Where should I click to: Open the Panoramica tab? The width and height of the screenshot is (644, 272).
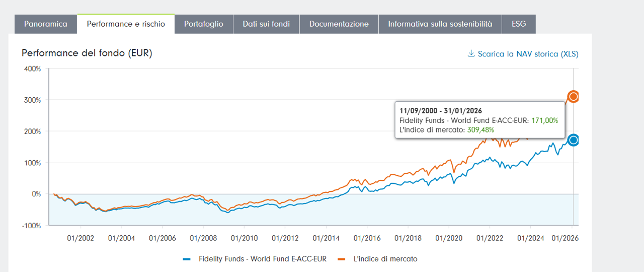pos(46,24)
